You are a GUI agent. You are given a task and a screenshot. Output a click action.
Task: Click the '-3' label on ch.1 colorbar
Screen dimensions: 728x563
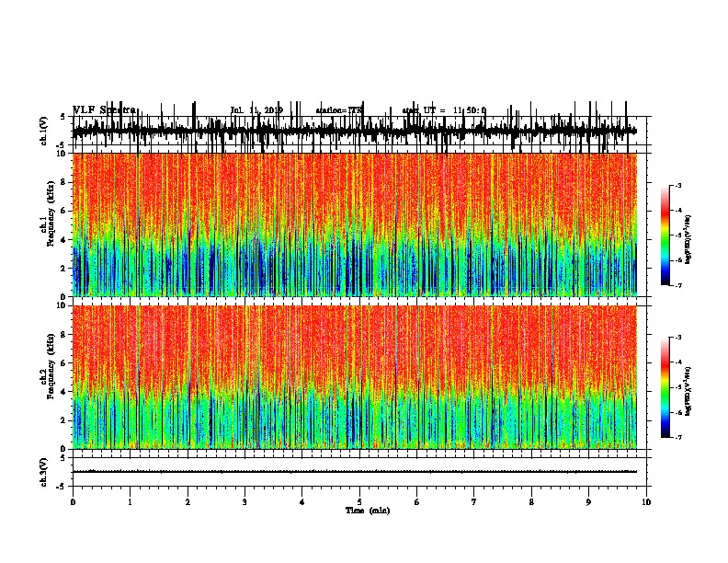coord(677,185)
